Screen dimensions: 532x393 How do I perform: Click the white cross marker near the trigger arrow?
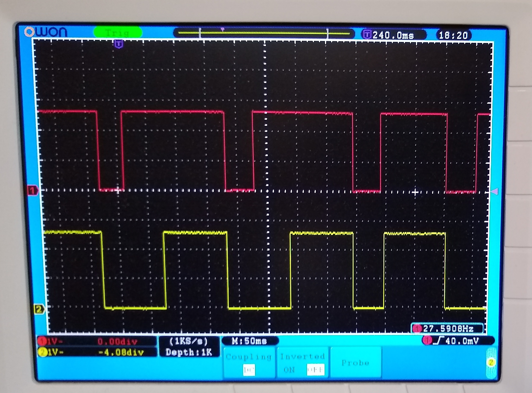pos(415,192)
